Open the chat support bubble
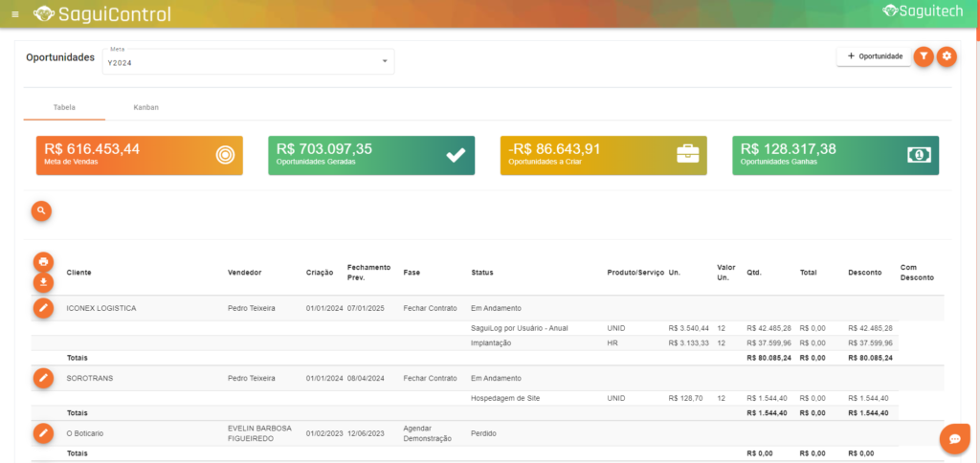Image resolution: width=980 pixels, height=463 pixels. pyautogui.click(x=954, y=439)
